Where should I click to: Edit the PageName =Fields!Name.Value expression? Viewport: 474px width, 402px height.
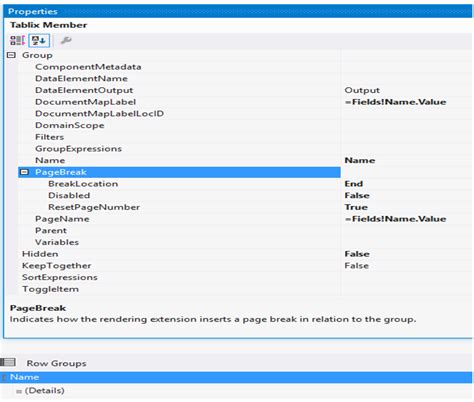pyautogui.click(x=395, y=219)
